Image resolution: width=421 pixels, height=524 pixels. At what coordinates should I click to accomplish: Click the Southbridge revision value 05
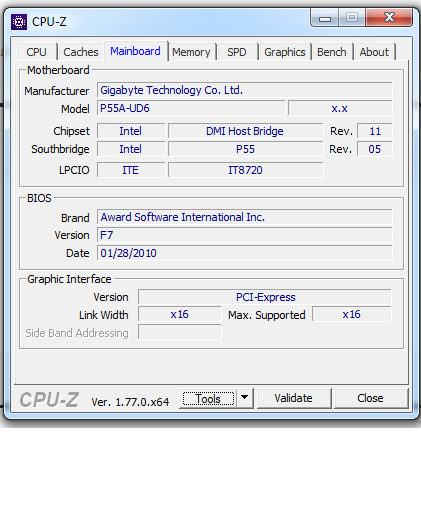click(375, 149)
